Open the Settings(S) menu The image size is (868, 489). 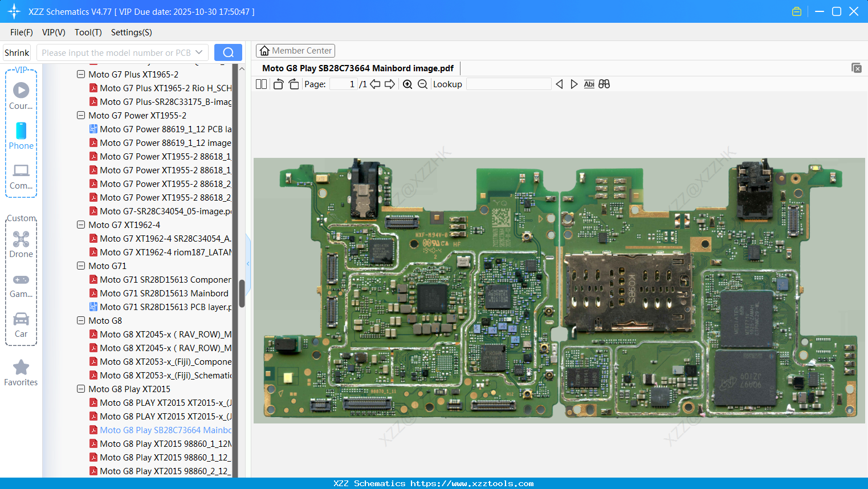(x=131, y=32)
